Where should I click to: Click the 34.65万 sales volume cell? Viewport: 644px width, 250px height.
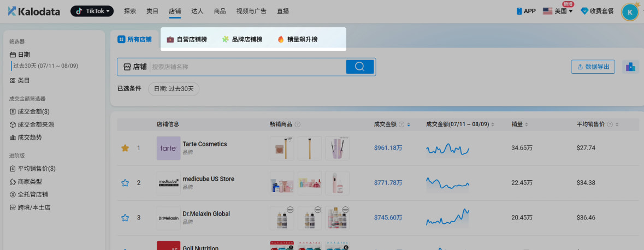522,148
